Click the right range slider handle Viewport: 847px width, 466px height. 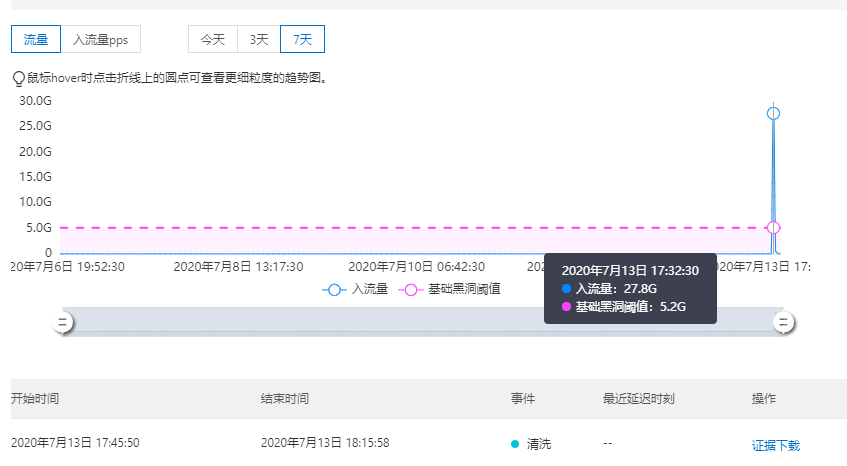coord(783,323)
